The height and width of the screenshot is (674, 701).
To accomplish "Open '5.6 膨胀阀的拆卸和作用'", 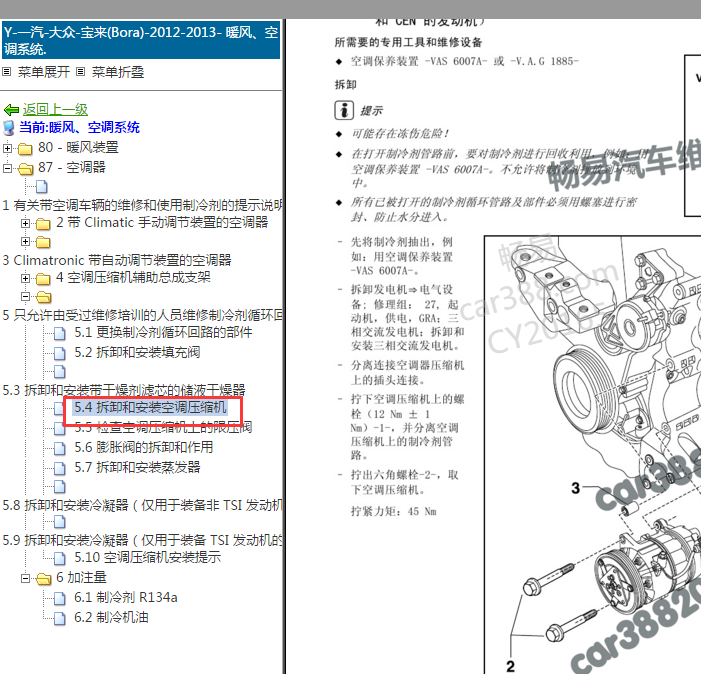I will click(x=144, y=447).
